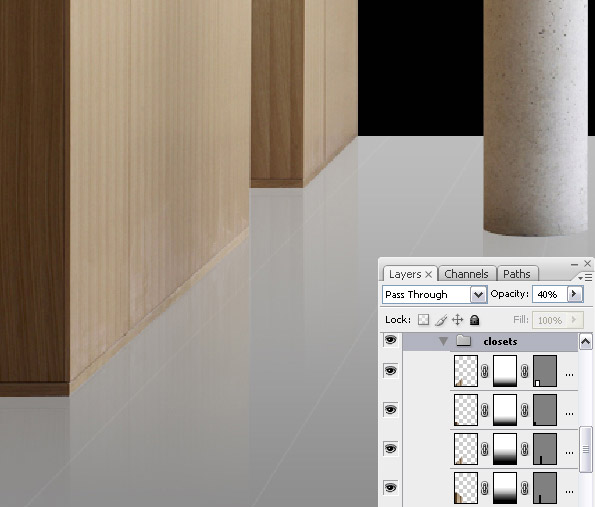Select the closets layer group row
Screen dimensions: 595x507
pos(490,342)
